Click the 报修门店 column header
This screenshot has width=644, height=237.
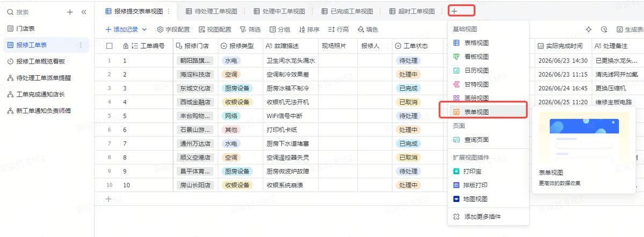(x=195, y=46)
